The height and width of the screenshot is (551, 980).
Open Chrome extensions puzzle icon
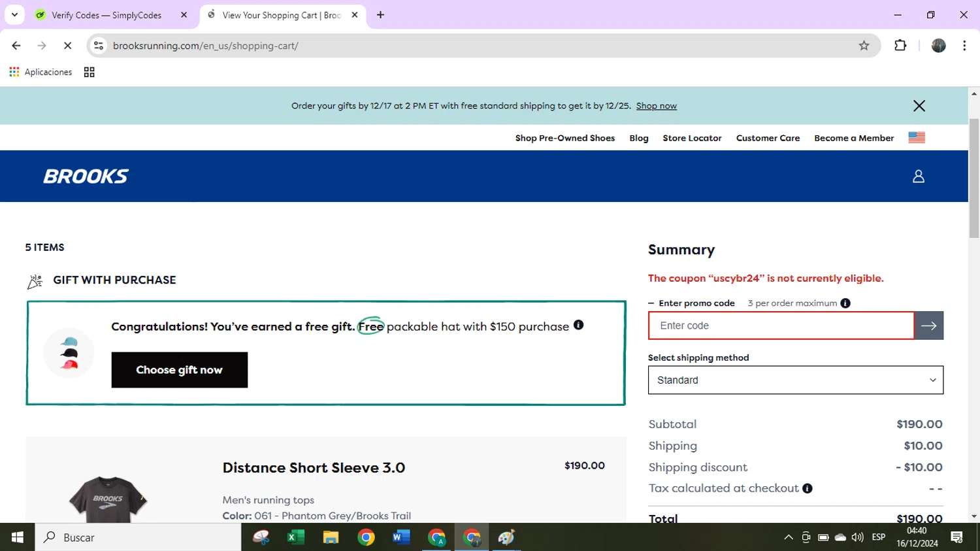click(900, 46)
